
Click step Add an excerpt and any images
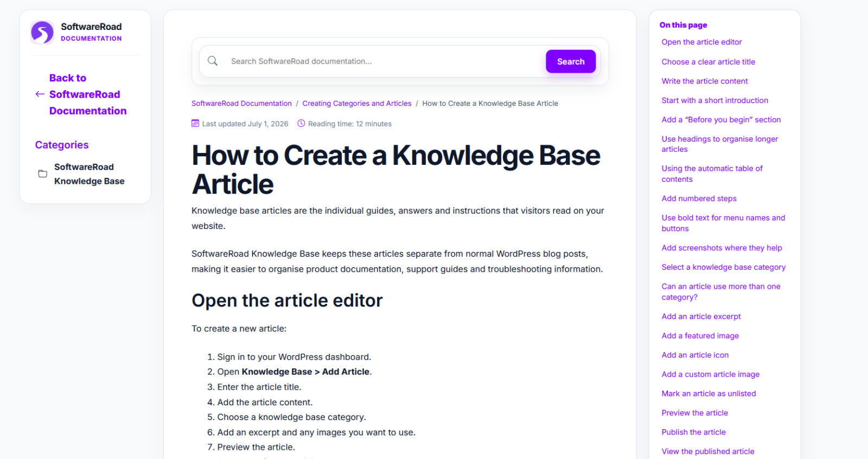pyautogui.click(x=316, y=432)
